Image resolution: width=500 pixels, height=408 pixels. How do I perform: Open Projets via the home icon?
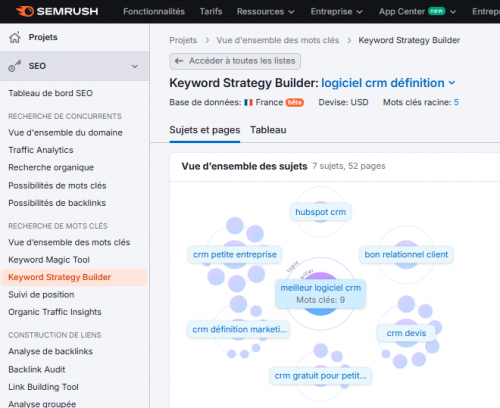point(15,37)
